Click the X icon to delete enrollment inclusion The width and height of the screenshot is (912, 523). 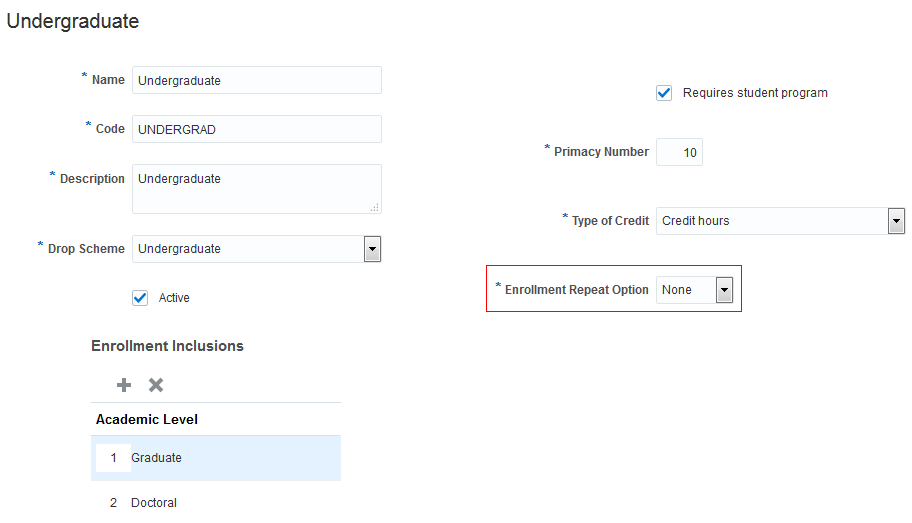point(156,385)
